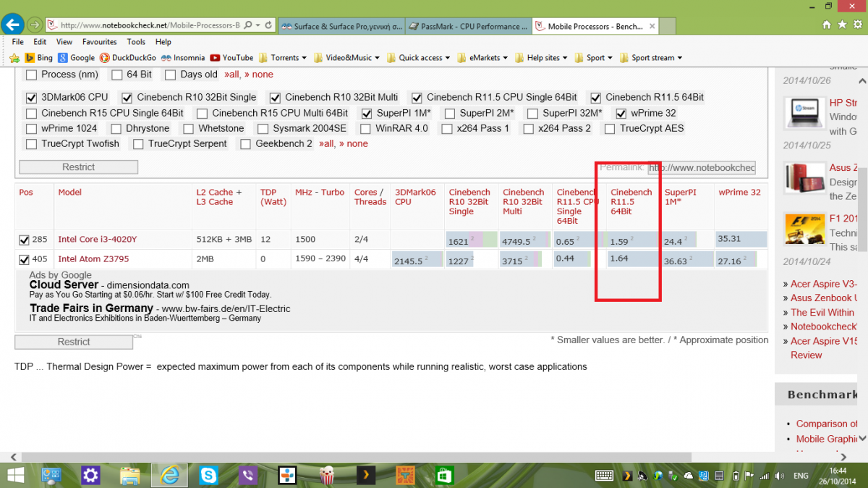Screen dimensions: 868x488
Task: Open the address bar dropdown arrow
Action: pyautogui.click(x=258, y=25)
